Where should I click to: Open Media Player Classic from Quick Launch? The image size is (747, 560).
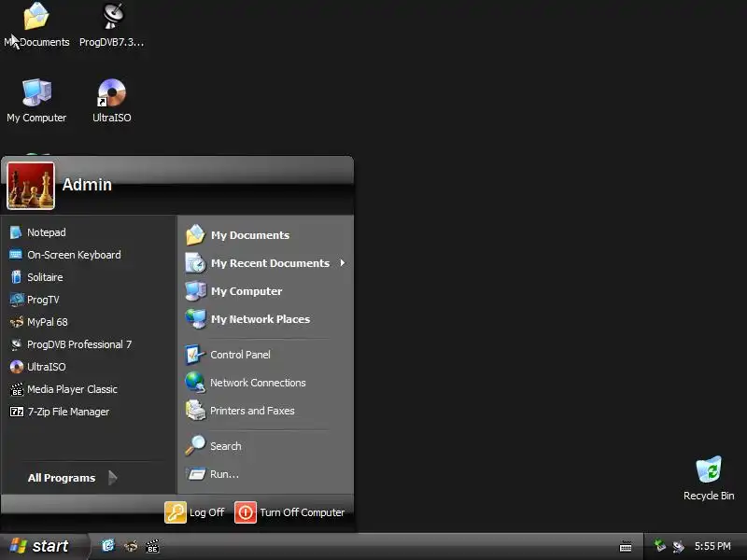pos(152,546)
